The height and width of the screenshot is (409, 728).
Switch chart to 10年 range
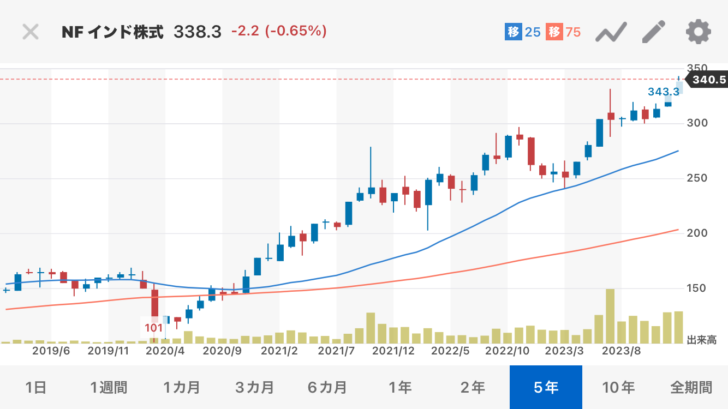pos(619,387)
